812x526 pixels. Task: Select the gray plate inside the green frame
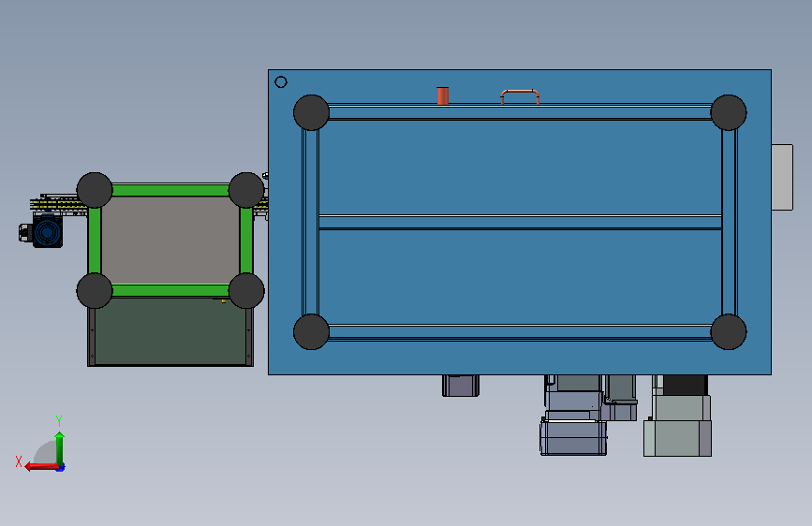170,241
